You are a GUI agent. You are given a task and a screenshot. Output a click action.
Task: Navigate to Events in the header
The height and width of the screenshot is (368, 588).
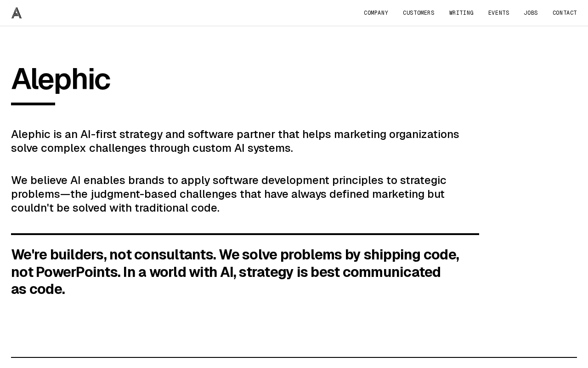pyautogui.click(x=498, y=13)
